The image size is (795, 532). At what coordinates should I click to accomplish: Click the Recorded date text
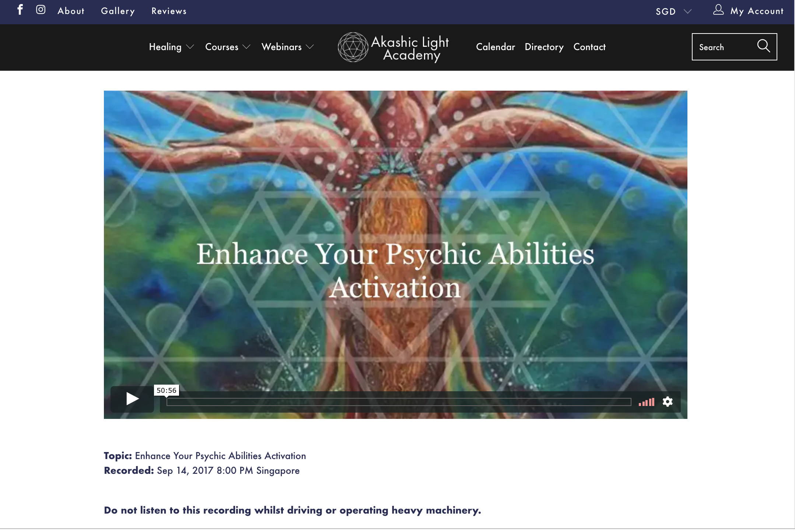tap(202, 470)
